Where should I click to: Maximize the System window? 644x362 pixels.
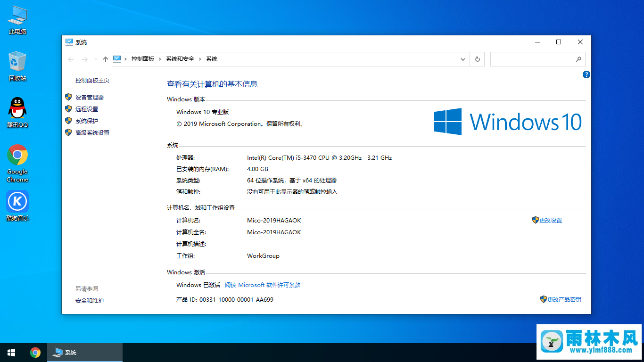(x=559, y=42)
